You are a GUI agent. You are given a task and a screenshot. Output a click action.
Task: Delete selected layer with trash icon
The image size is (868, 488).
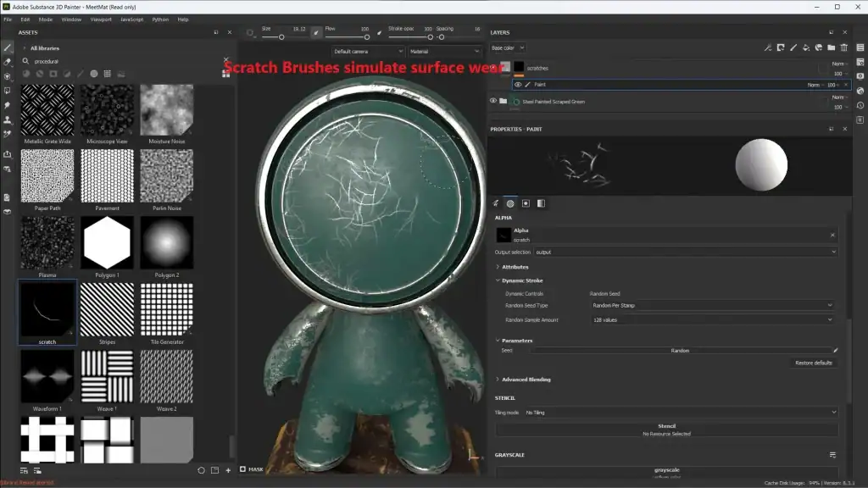point(844,47)
